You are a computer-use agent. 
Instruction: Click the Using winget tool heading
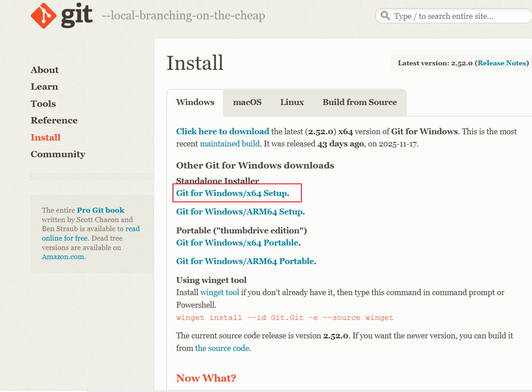click(211, 280)
